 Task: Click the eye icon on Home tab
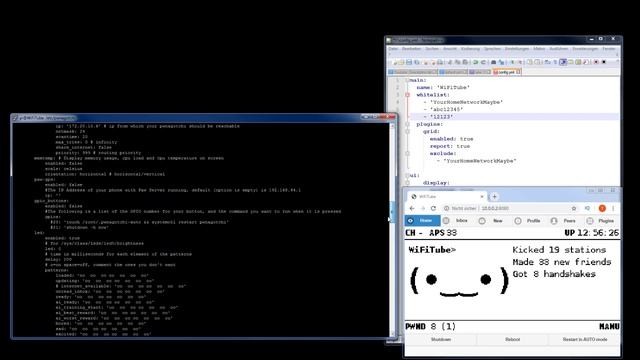click(x=410, y=220)
